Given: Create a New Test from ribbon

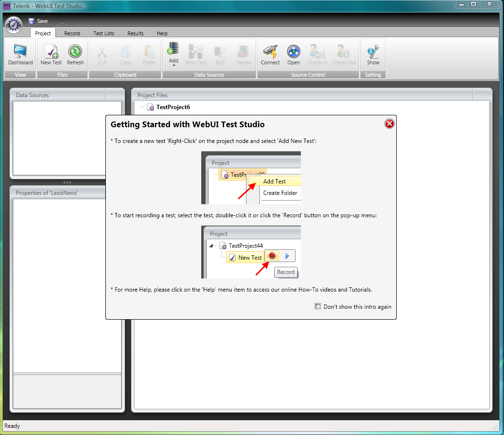Looking at the screenshot, I should pos(51,55).
